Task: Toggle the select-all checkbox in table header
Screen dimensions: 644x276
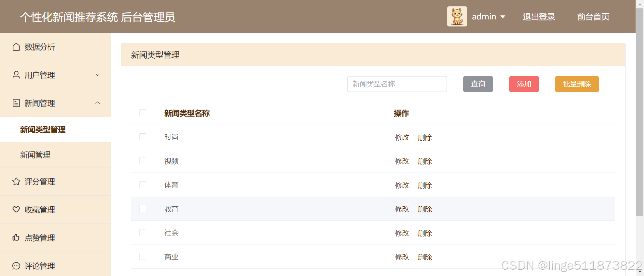Action: [x=143, y=113]
